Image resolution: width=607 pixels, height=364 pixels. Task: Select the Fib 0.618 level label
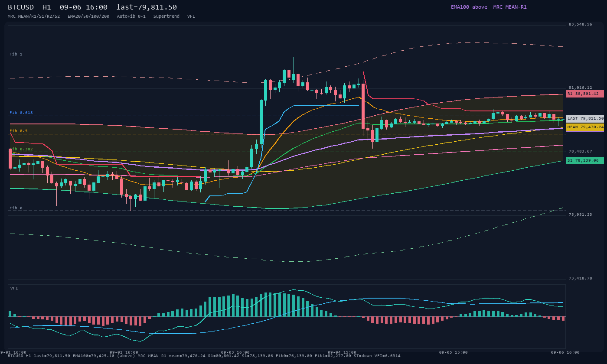(x=21, y=113)
